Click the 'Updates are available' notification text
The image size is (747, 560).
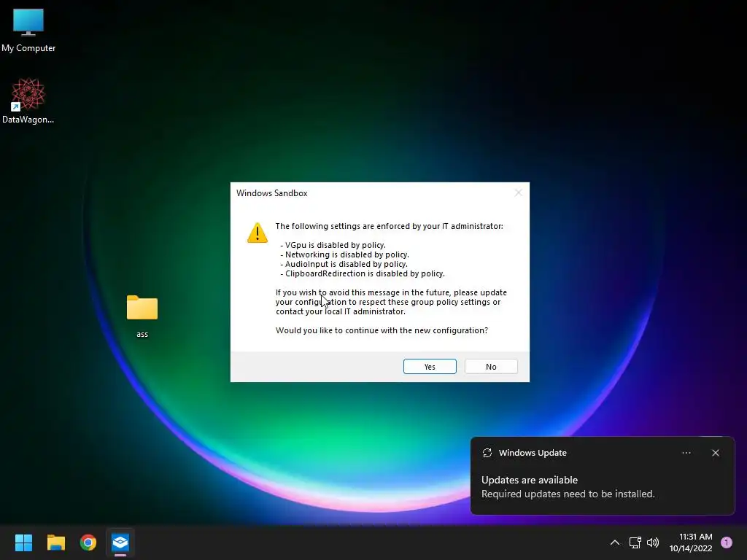tap(530, 480)
